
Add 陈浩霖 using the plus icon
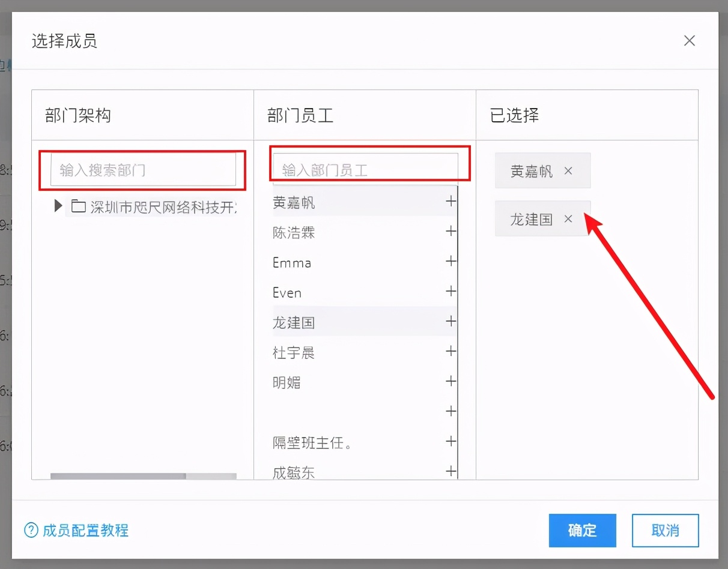pyautogui.click(x=450, y=231)
